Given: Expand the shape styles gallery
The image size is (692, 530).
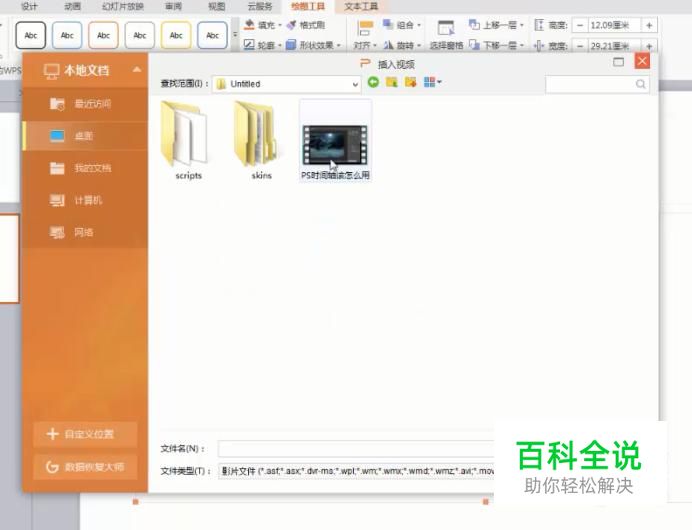Looking at the screenshot, I should [x=235, y=35].
